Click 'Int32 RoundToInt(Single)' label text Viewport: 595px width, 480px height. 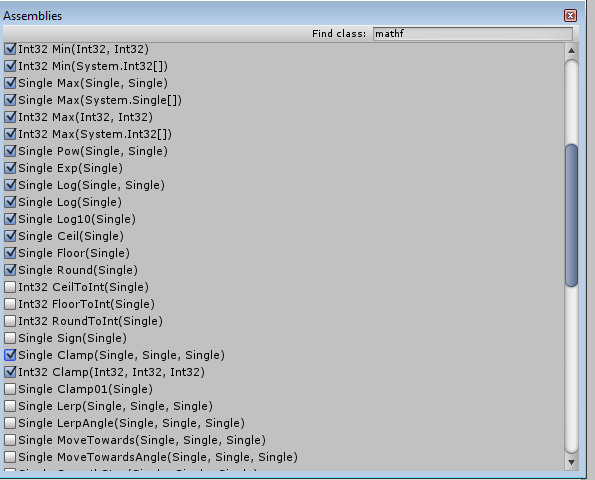[90, 321]
